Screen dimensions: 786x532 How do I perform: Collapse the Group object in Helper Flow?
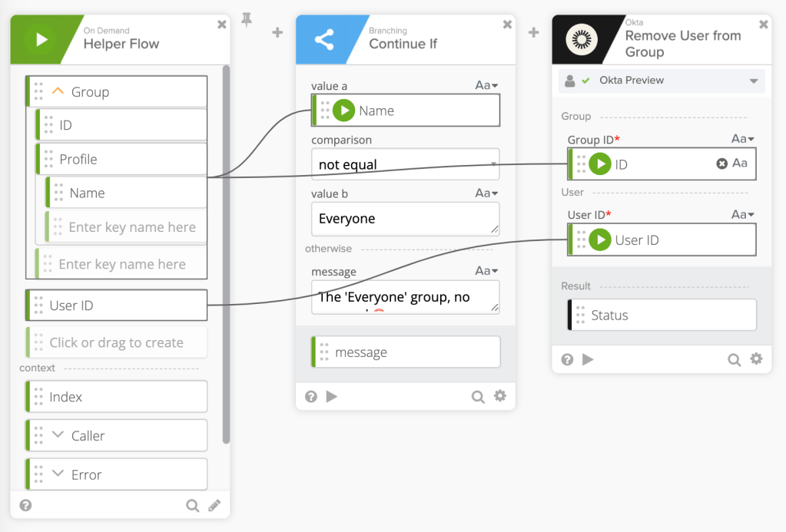58,91
